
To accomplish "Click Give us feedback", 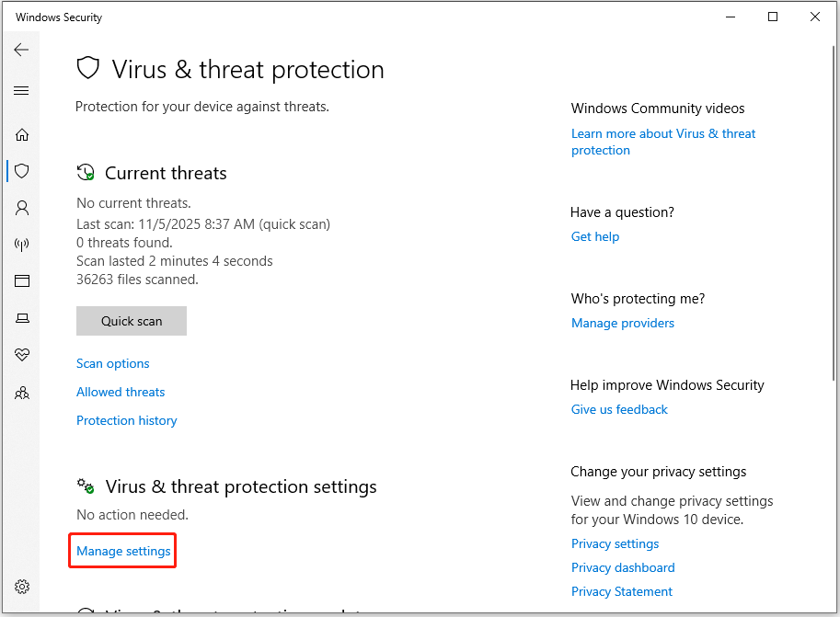I will 619,409.
